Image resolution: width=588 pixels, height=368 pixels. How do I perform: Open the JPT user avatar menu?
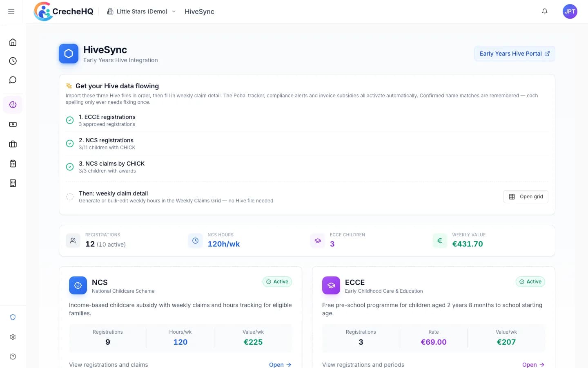point(570,11)
